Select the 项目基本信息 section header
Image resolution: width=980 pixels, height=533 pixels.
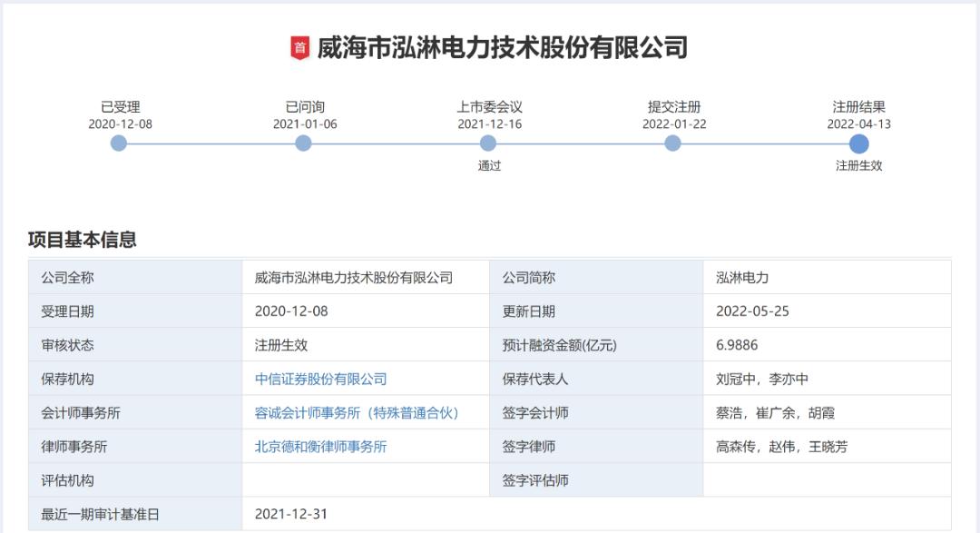click(x=82, y=238)
